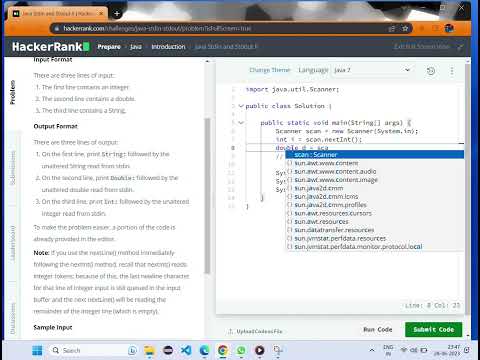This screenshot has width=480, height=360.
Task: Click the 'import java.util.Scanner;' code line
Action: 292,89
